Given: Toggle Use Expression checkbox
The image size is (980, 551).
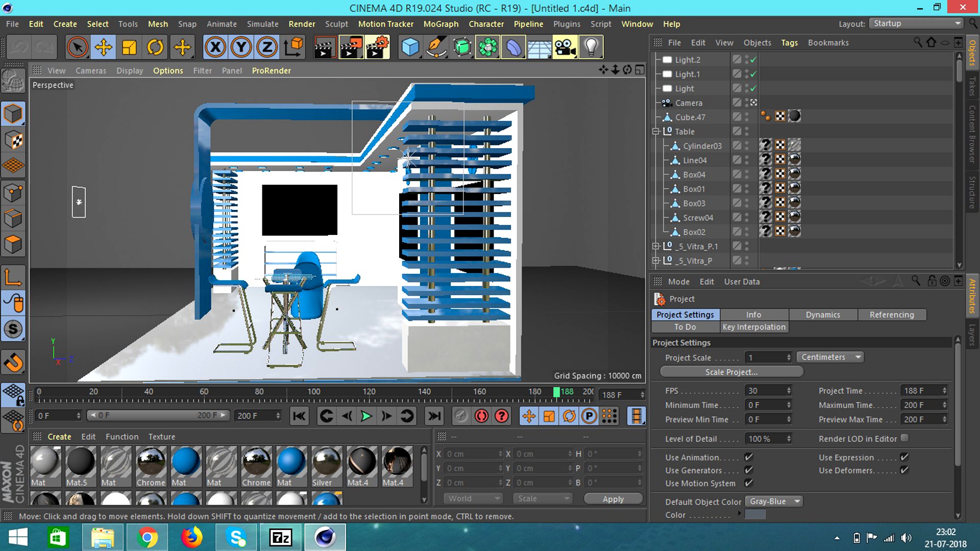Looking at the screenshot, I should click(904, 457).
